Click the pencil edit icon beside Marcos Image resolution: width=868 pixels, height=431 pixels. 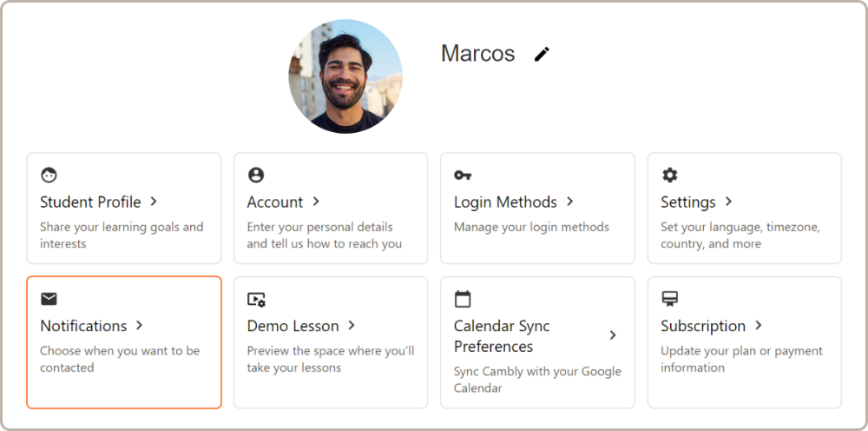click(542, 54)
